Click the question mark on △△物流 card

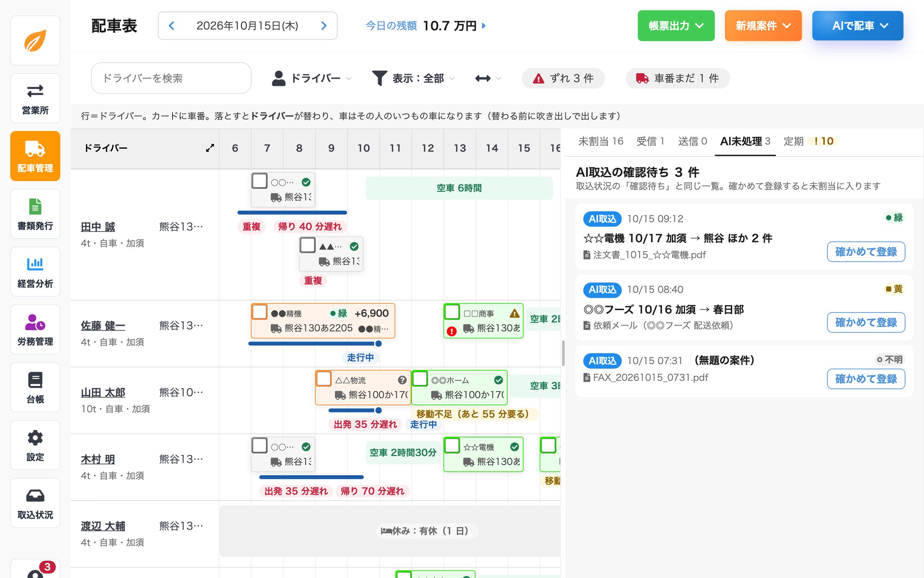pos(402,380)
